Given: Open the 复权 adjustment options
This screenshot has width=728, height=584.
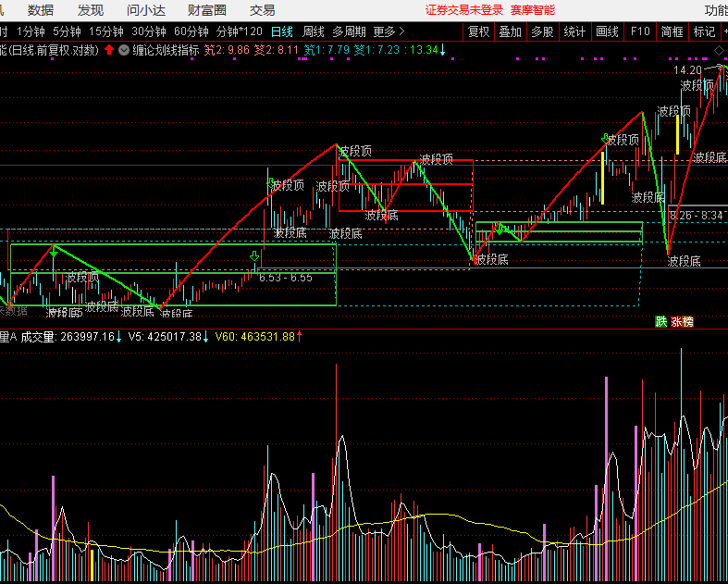Looking at the screenshot, I should coord(478,31).
